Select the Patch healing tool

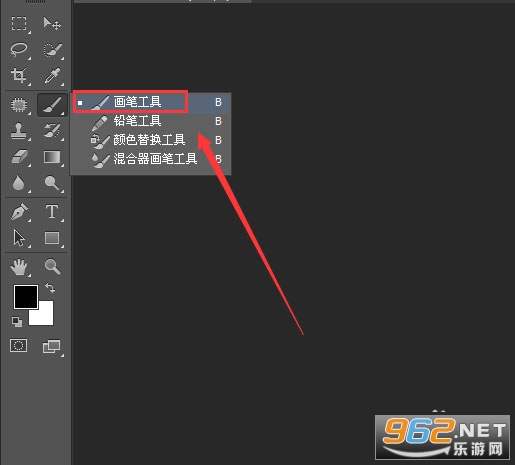[x=19, y=105]
